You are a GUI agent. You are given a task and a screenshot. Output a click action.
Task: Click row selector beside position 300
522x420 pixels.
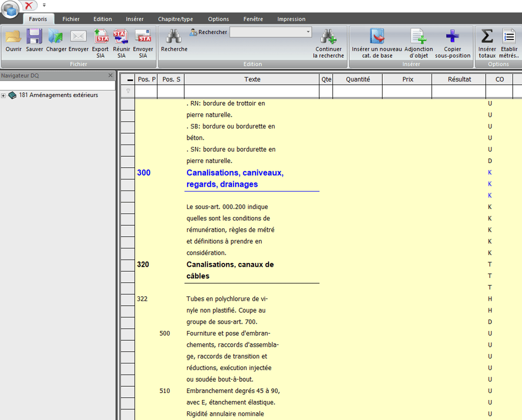[x=128, y=173]
